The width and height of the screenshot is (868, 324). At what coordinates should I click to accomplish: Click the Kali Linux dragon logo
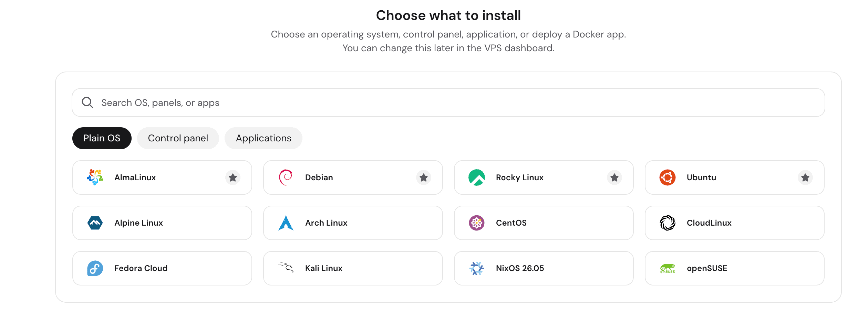coord(286,268)
